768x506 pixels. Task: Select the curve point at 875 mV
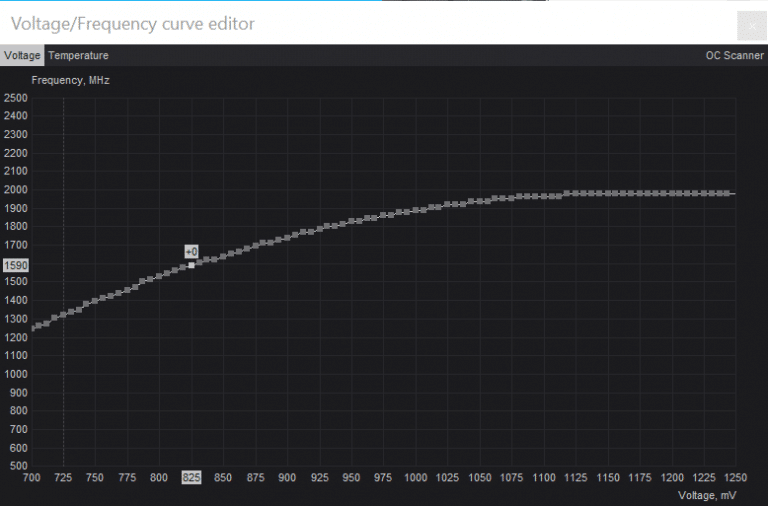(x=255, y=244)
